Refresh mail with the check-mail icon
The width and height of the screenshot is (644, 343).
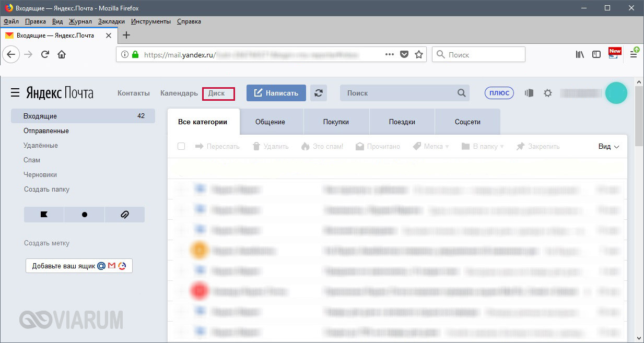tap(319, 93)
